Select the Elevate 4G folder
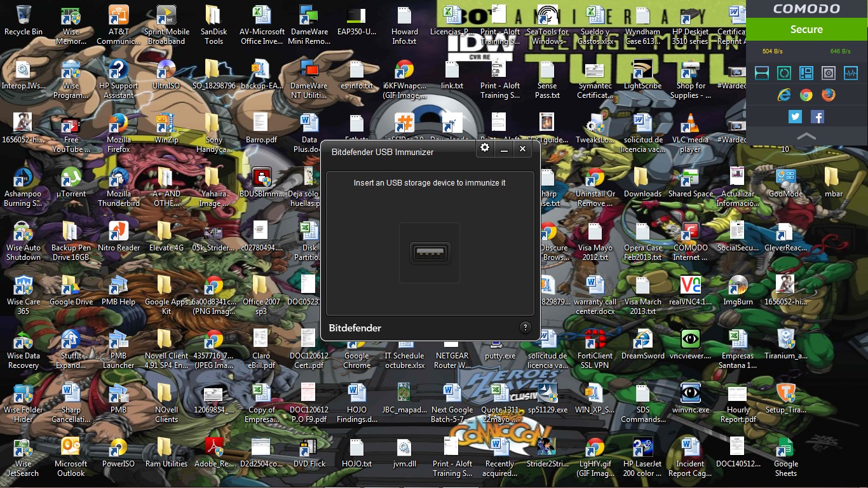The image size is (868, 488). [x=166, y=236]
